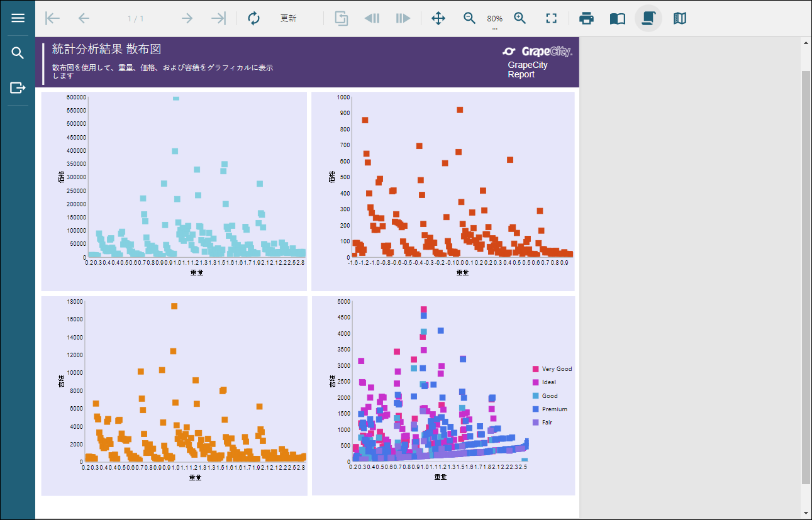This screenshot has width=812, height=520.
Task: Click the history forward icon
Action: (403, 18)
